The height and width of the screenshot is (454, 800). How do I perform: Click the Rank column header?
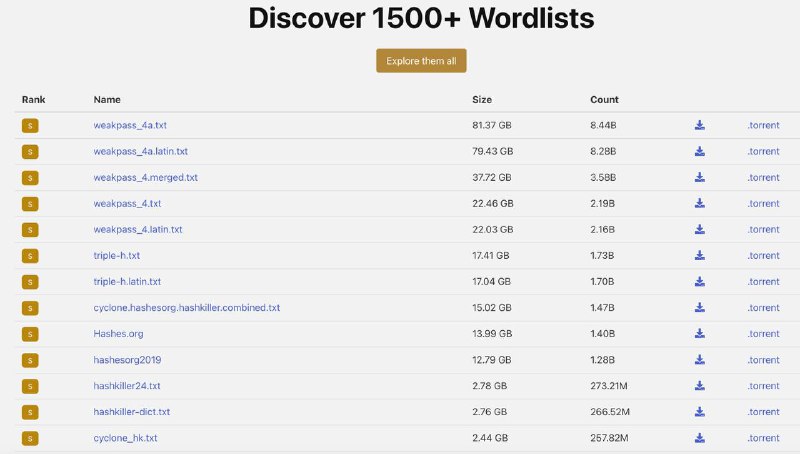(x=33, y=99)
